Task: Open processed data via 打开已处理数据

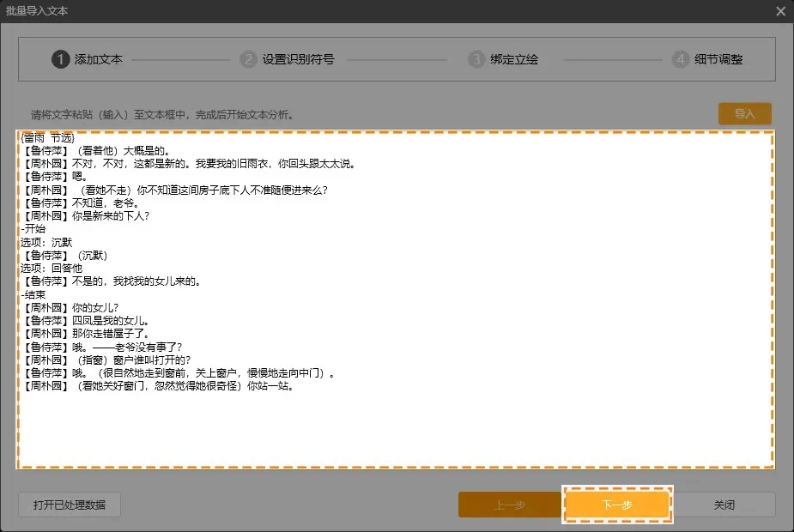Action: [70, 505]
